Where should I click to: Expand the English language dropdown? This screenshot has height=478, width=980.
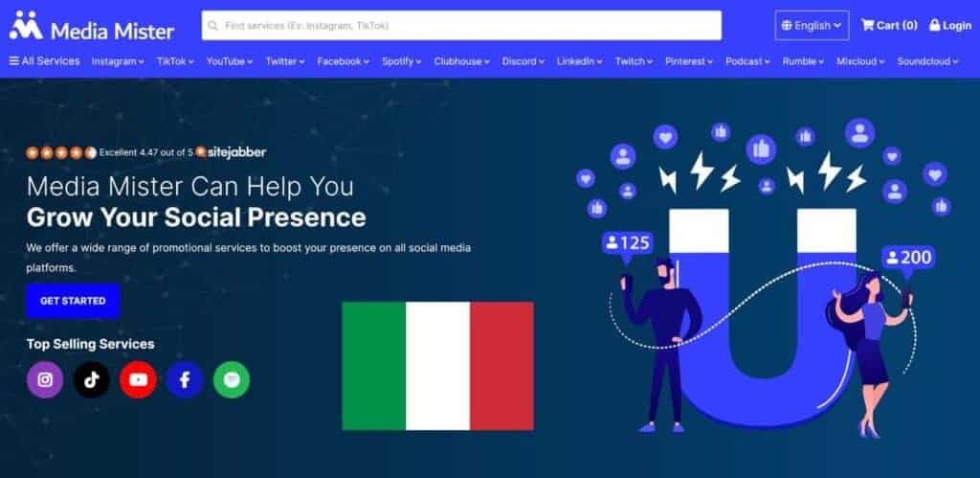point(812,26)
